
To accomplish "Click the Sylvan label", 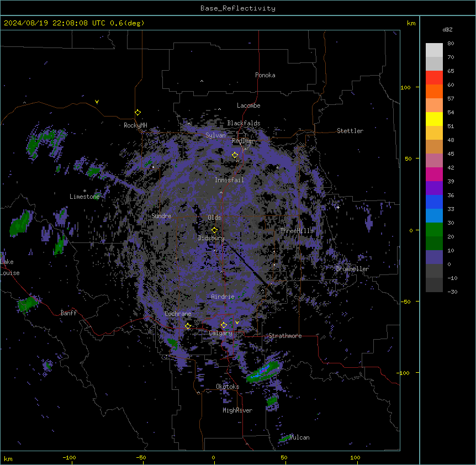I will pyautogui.click(x=215, y=135).
